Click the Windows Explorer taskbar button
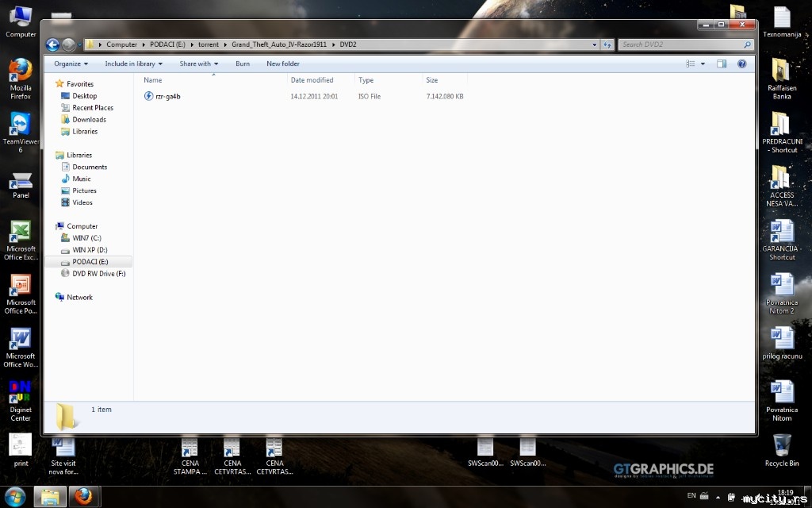Image resolution: width=812 pixels, height=508 pixels. pyautogui.click(x=50, y=497)
